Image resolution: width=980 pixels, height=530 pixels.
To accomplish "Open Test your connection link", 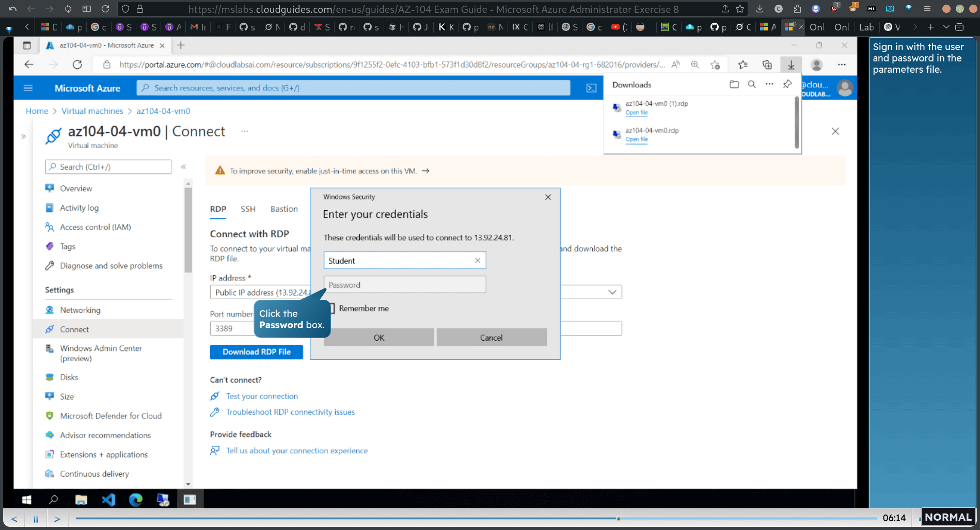I will (262, 396).
